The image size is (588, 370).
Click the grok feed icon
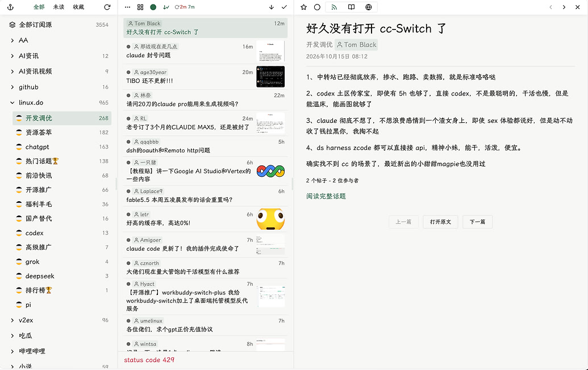tap(19, 261)
